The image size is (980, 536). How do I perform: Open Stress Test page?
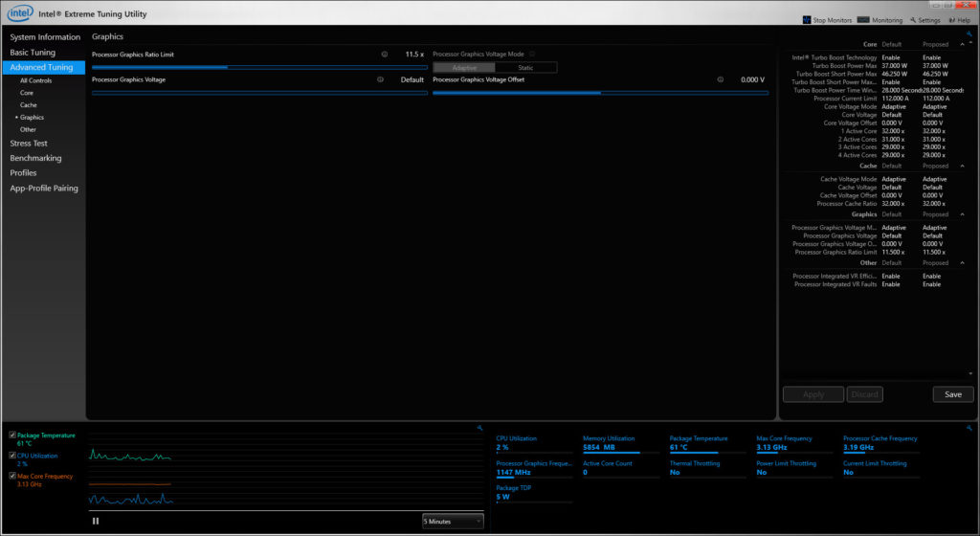tap(29, 143)
